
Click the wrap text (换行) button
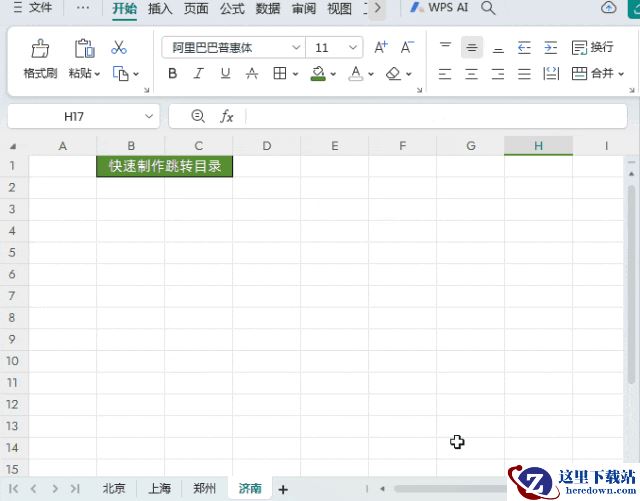(592, 47)
